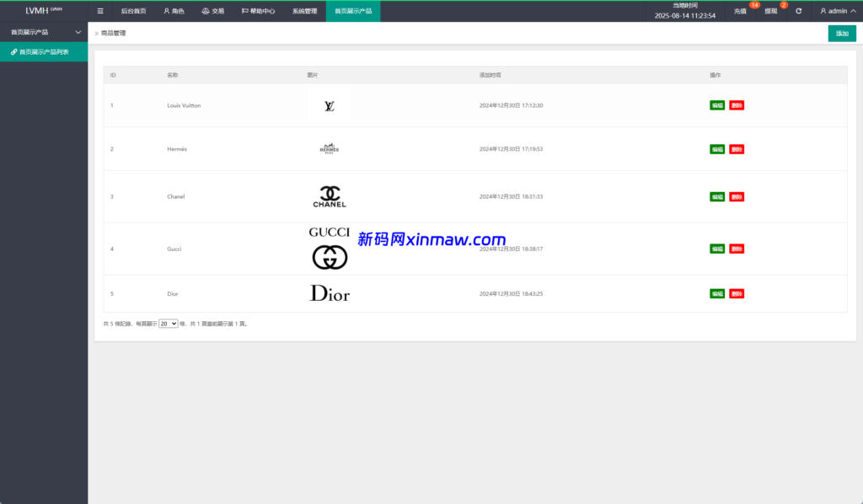The width and height of the screenshot is (863, 504).
Task: Click the 提现 notification badge item
Action: tap(771, 11)
